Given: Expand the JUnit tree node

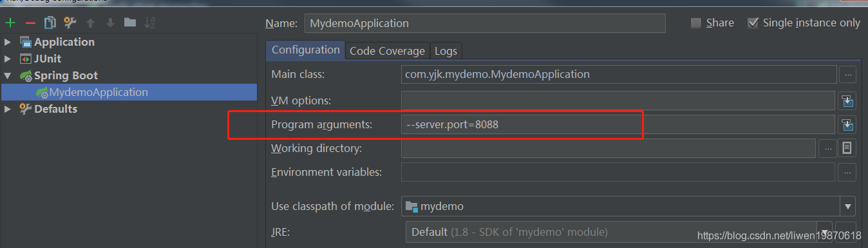Looking at the screenshot, I should pos(8,59).
